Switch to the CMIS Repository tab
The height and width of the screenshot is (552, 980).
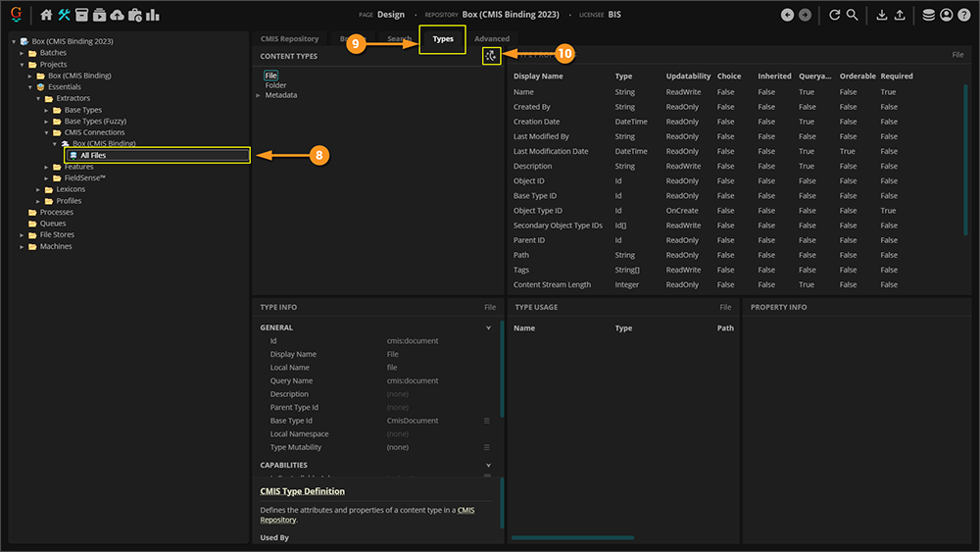coord(289,39)
